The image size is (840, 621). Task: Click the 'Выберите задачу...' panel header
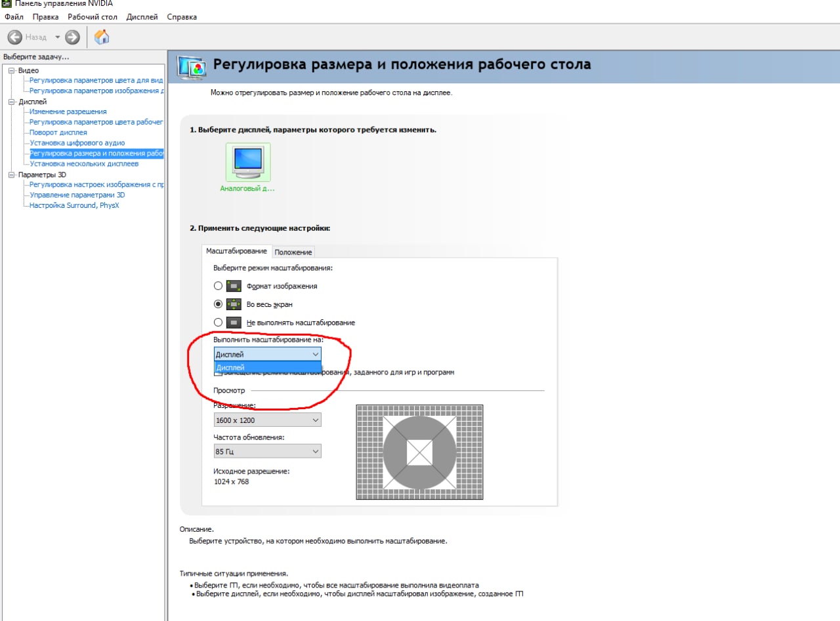36,57
